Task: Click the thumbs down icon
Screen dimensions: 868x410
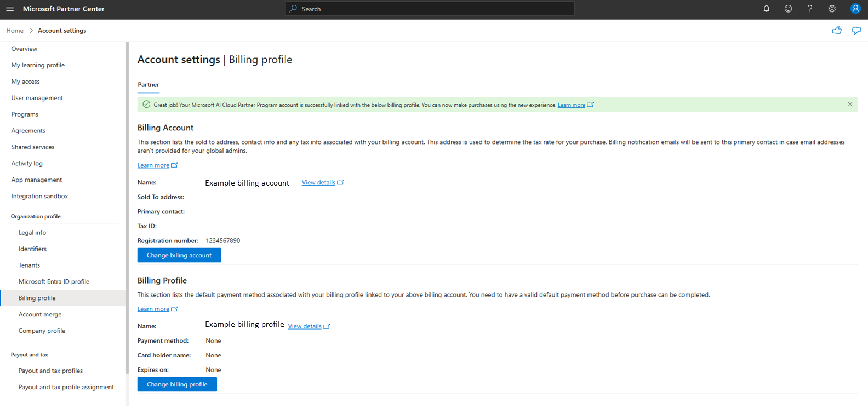Action: click(x=856, y=31)
